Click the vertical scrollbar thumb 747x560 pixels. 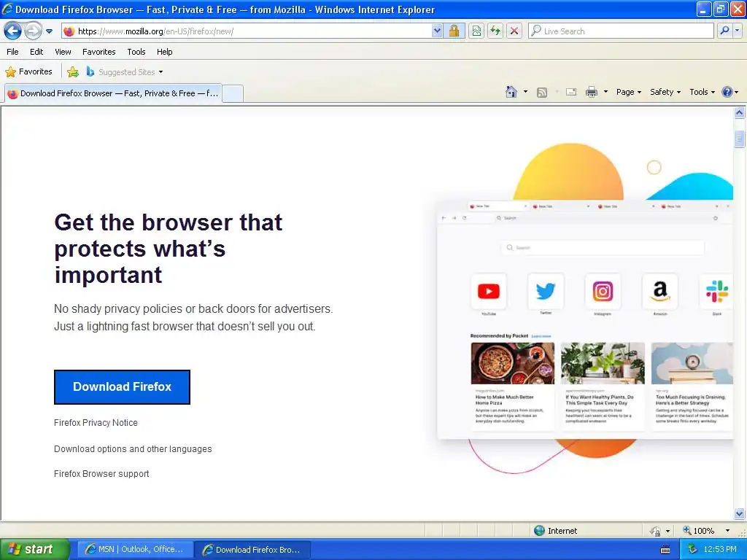click(740, 139)
